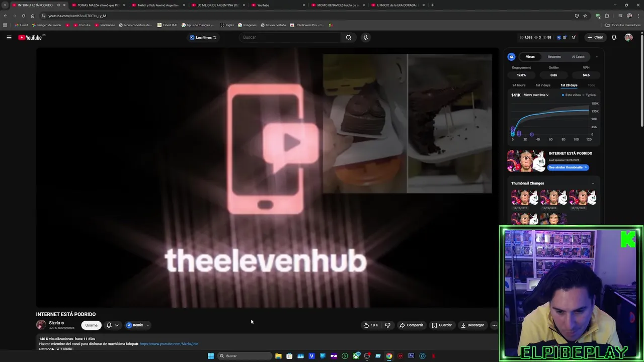Image resolution: width=644 pixels, height=362 pixels.
Task: Open Photoshop from the taskbar
Action: (411, 356)
